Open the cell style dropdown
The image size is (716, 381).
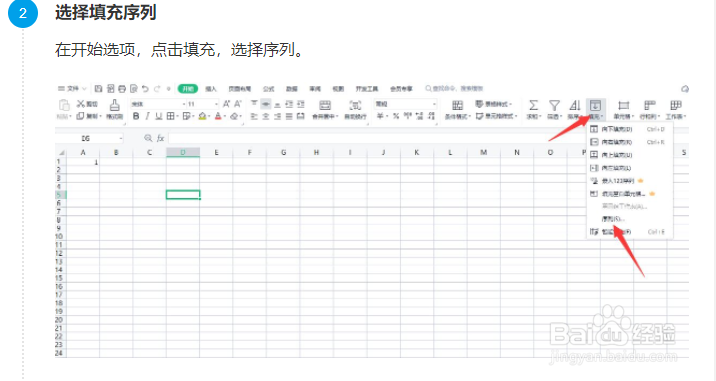[x=496, y=116]
